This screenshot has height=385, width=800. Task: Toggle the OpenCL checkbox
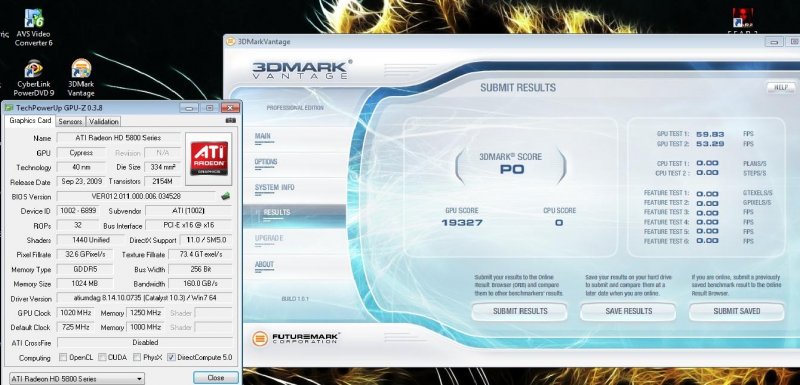point(63,357)
